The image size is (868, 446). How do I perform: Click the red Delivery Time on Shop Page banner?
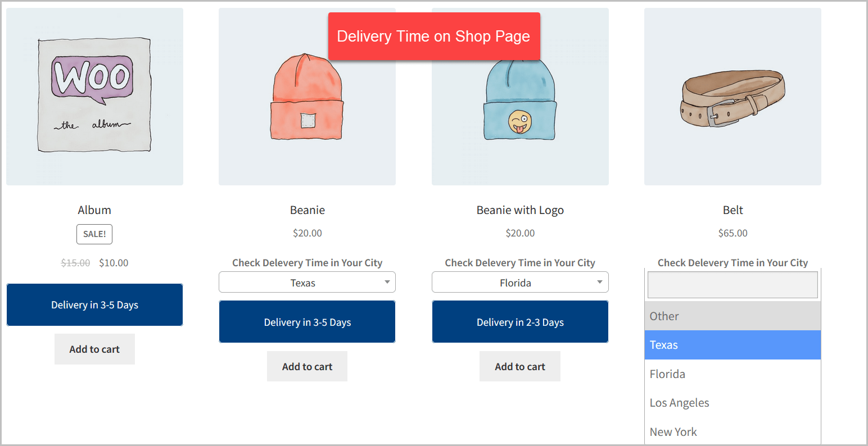coord(433,36)
